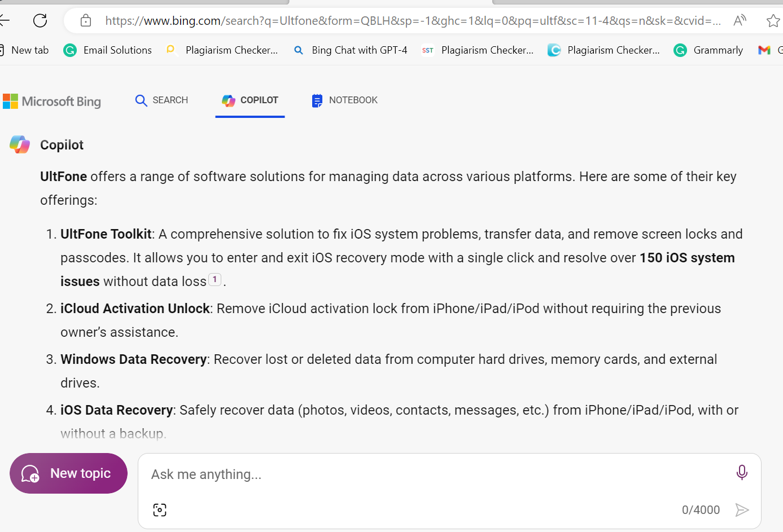Click the site lock icon in address bar
Viewport: 783px width, 532px height.
click(x=86, y=21)
